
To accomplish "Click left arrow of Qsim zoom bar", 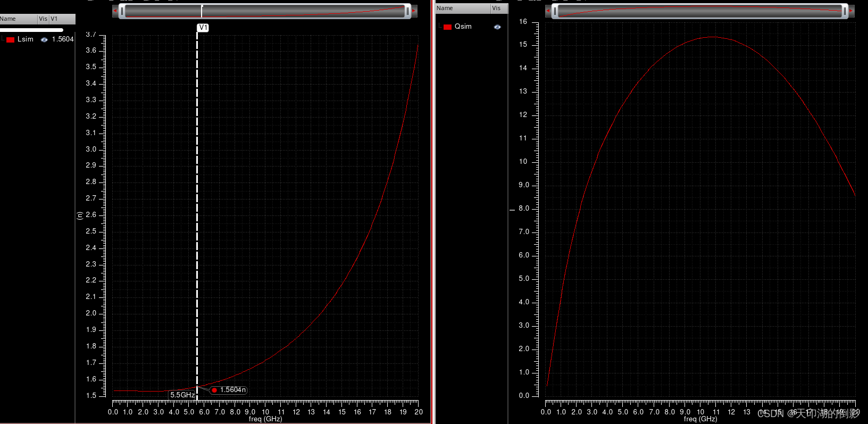I will [548, 11].
